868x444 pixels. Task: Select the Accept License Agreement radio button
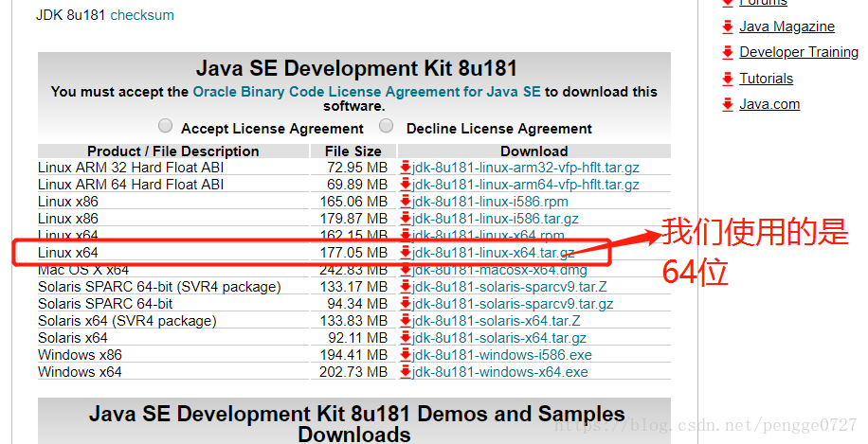click(x=165, y=126)
